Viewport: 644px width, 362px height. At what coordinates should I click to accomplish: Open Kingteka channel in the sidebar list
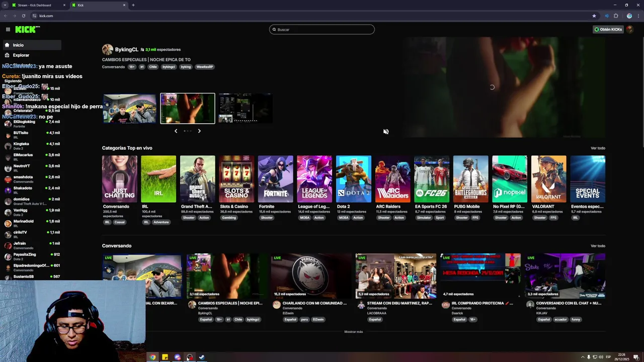tap(31, 146)
